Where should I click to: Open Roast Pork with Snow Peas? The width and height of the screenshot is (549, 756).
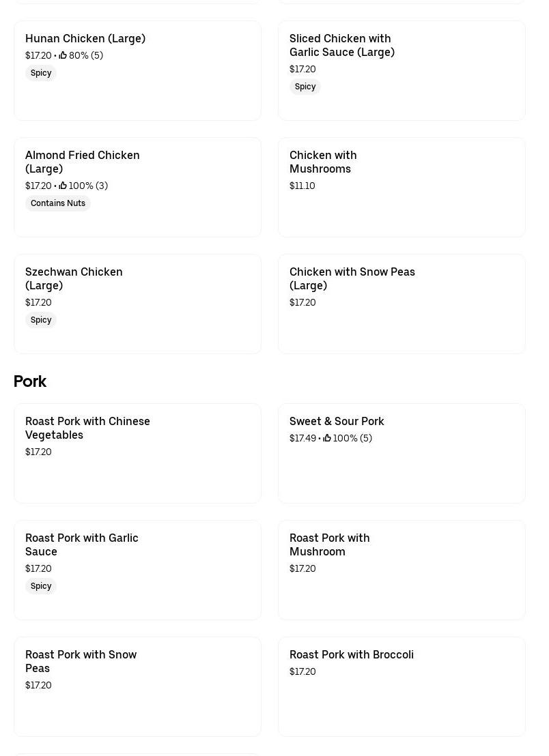(x=81, y=661)
